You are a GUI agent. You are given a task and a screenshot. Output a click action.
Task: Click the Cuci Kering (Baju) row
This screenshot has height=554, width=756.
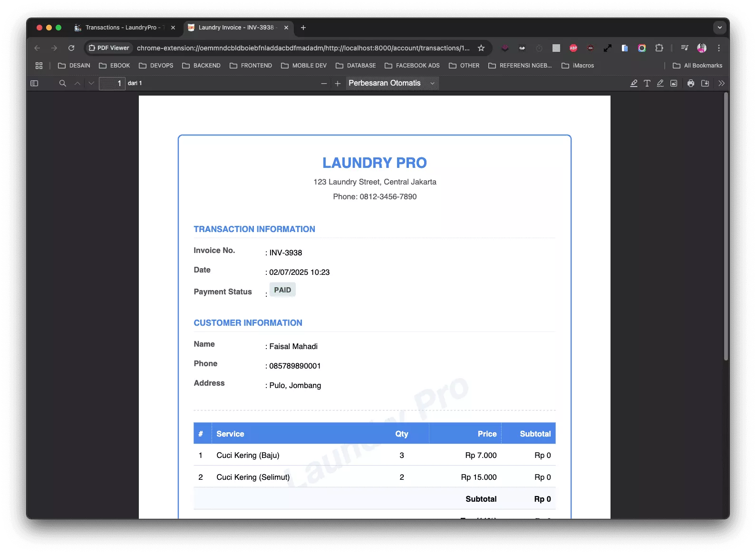375,456
